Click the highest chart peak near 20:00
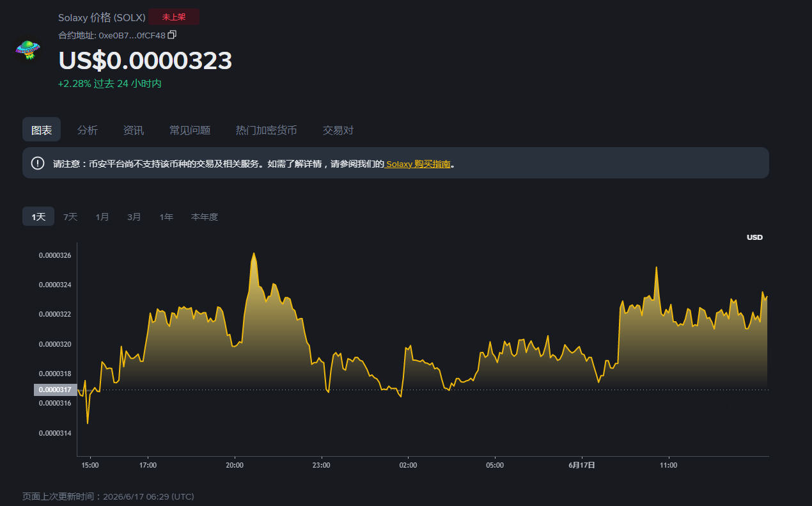Screen dimensions: 812x506 [x=254, y=253]
